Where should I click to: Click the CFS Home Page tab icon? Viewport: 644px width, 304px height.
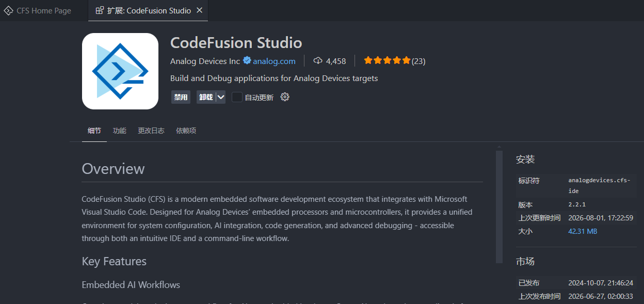coord(8,10)
